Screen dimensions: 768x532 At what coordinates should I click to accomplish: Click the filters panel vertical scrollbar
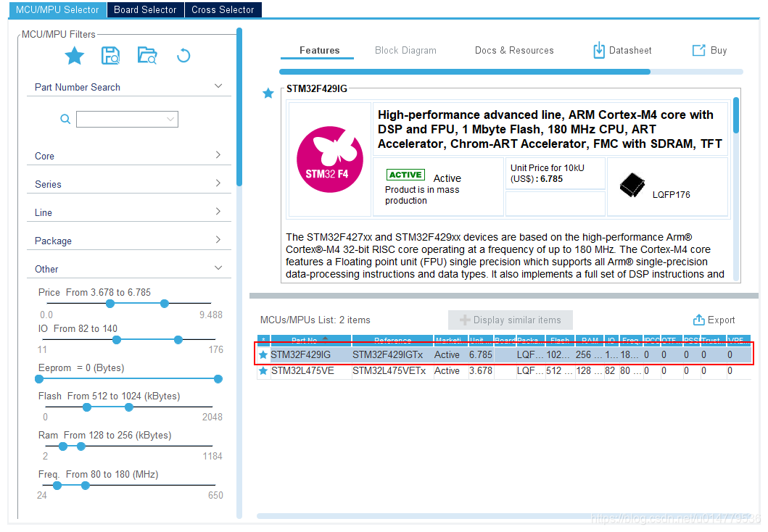click(x=239, y=107)
